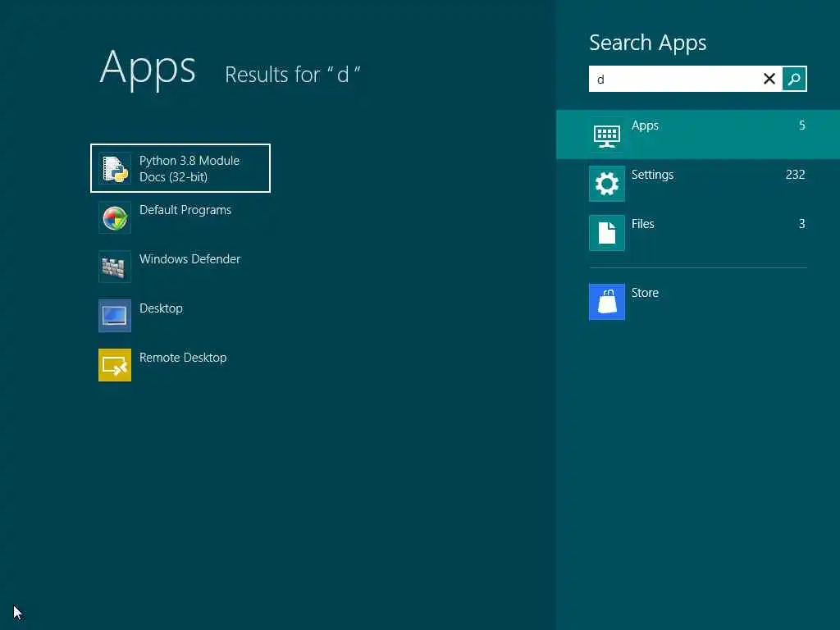840x630 pixels.
Task: Switch the search filter to Settings label
Action: 652,175
